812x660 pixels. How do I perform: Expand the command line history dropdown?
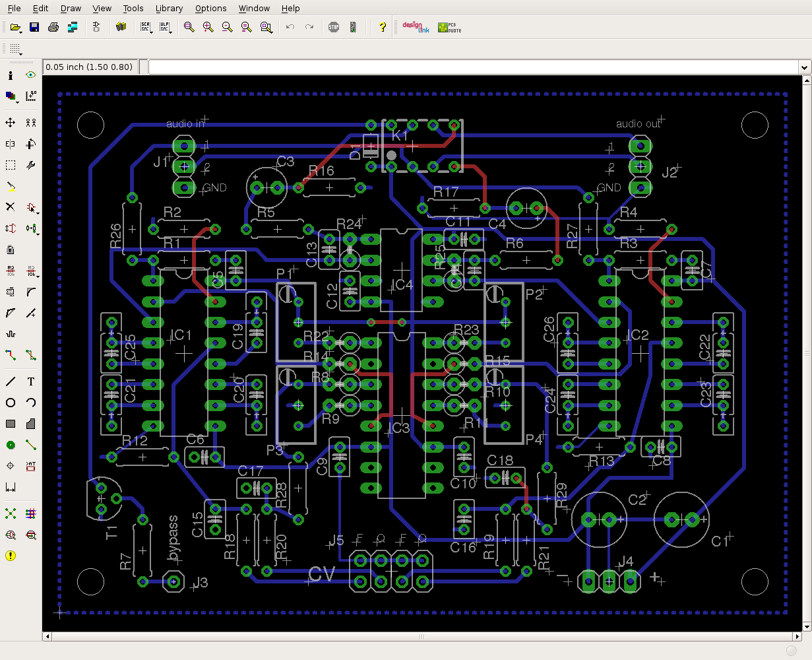(804, 67)
